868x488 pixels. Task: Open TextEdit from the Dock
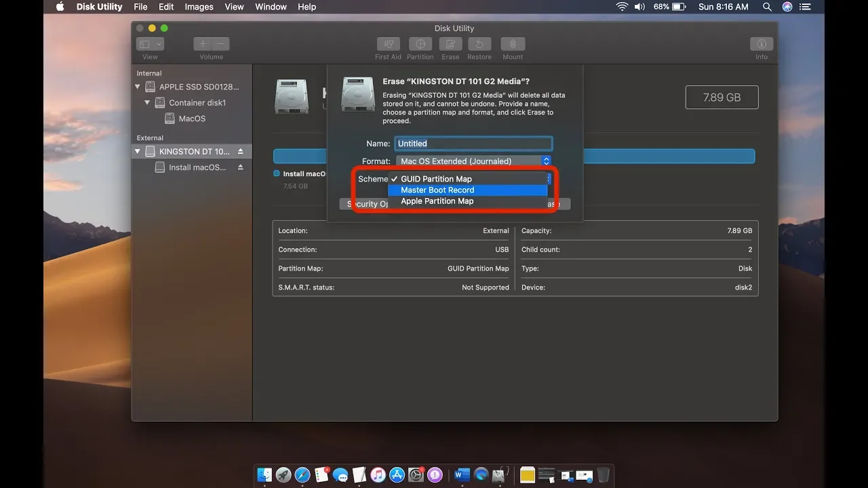pos(359,475)
